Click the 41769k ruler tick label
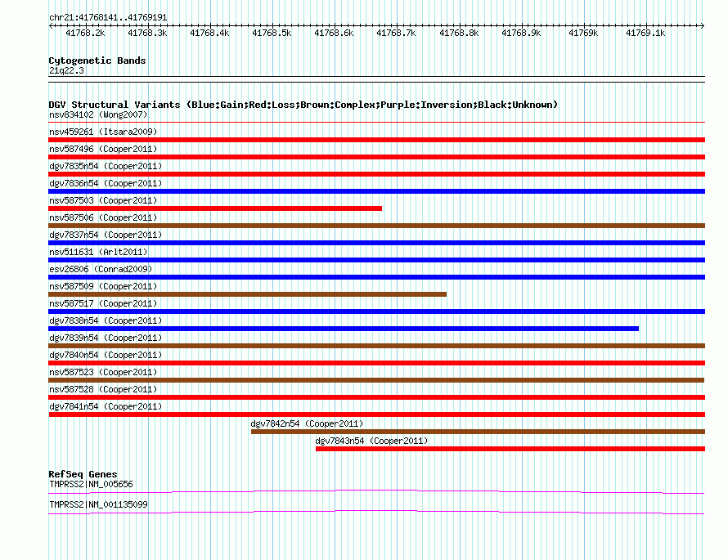 583,33
